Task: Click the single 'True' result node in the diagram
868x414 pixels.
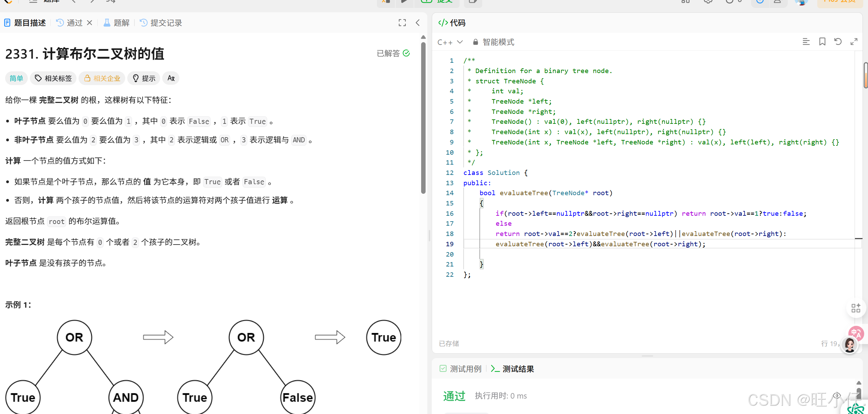Action: click(384, 338)
